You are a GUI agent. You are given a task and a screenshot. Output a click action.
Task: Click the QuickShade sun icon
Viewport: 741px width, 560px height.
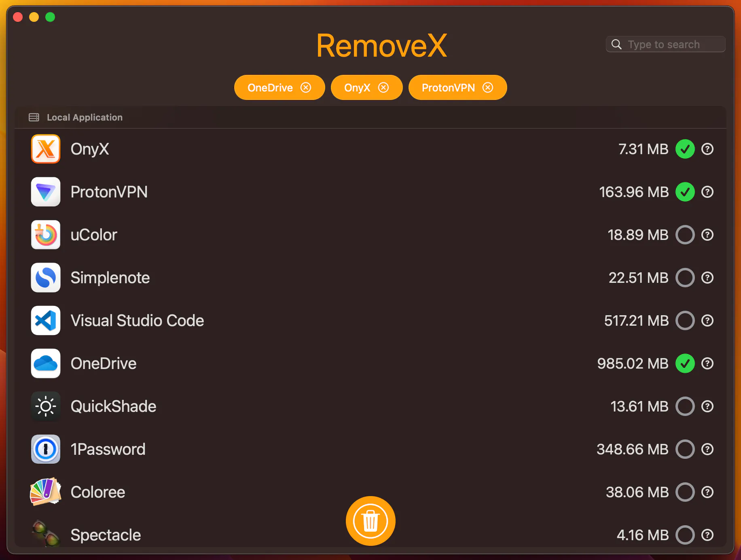coord(46,406)
